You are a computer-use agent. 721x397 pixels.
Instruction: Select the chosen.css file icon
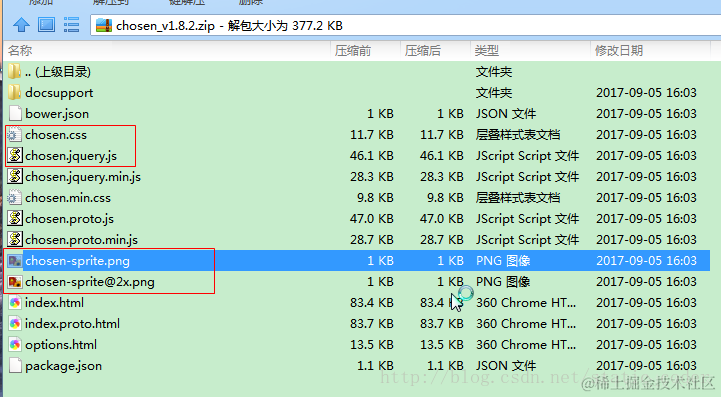coord(14,135)
